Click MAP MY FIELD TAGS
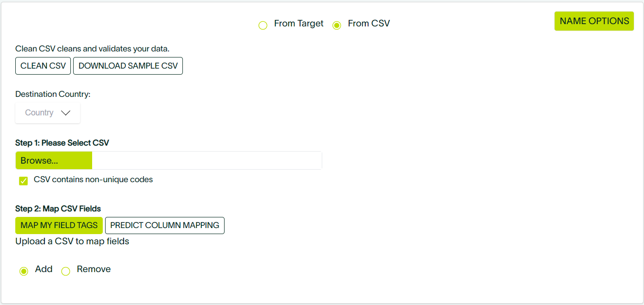Screen dimensions: 644x305 (x=59, y=225)
